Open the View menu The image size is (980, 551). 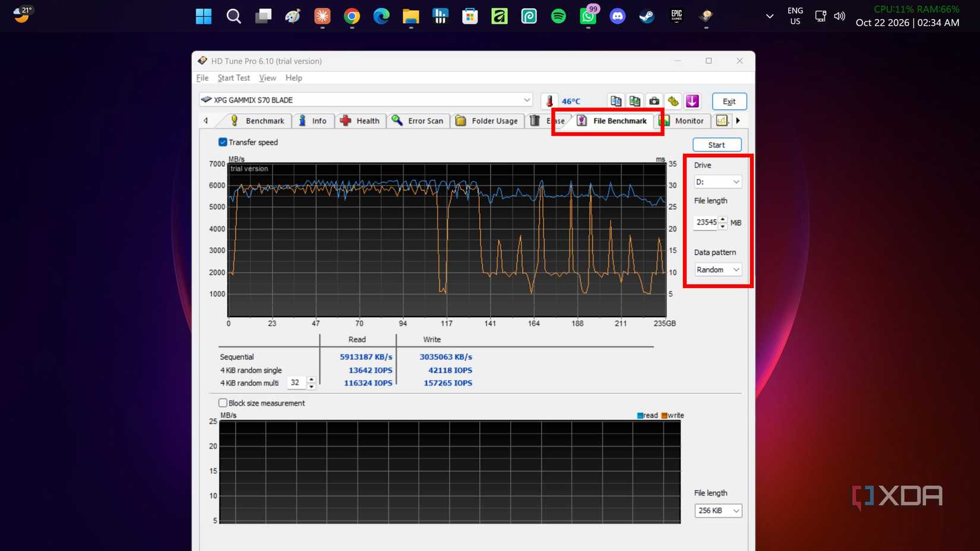267,78
